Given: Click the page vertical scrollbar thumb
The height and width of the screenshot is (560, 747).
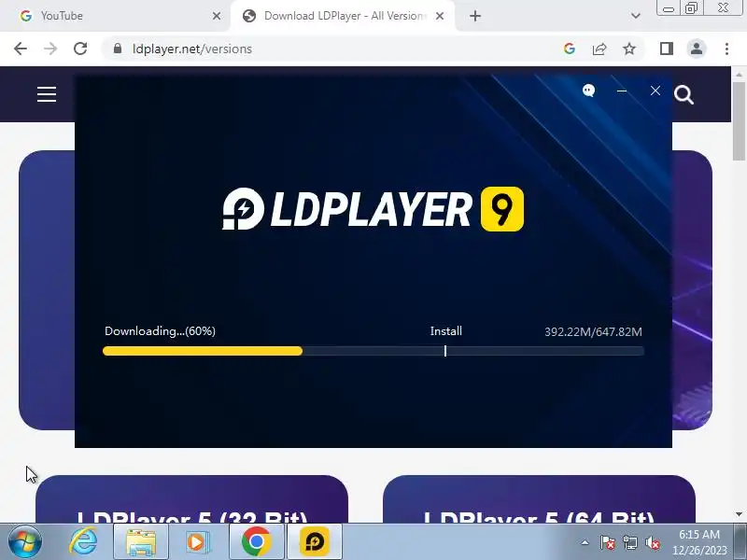Looking at the screenshot, I should 739,121.
